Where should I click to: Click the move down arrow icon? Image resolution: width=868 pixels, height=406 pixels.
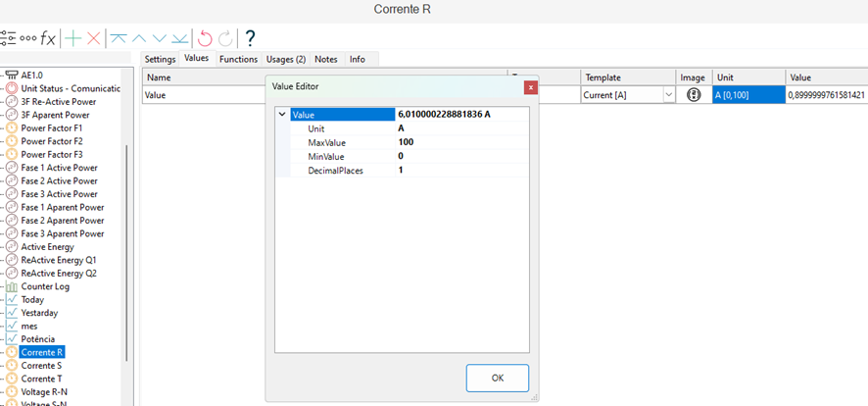(160, 38)
